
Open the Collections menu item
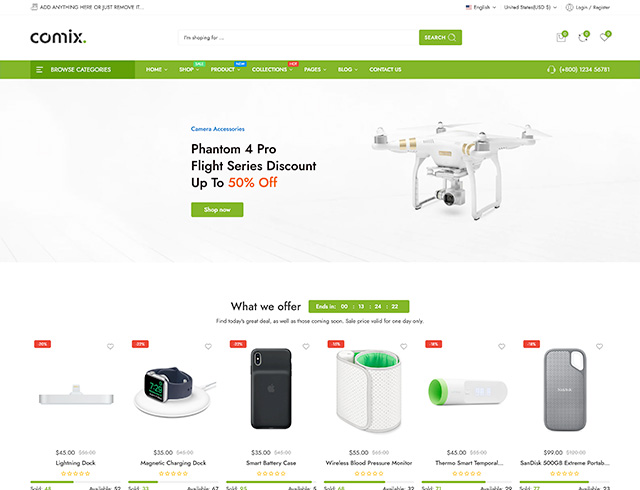[272, 70]
